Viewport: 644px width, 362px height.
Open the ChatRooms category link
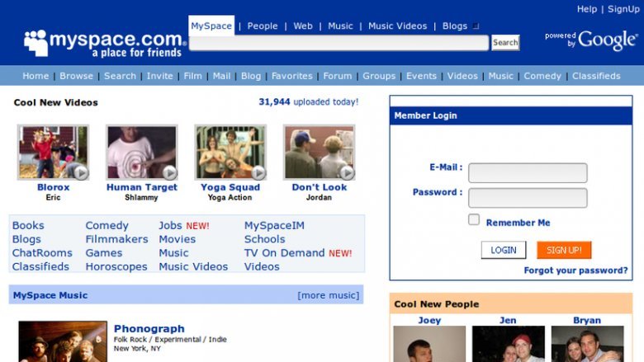[x=42, y=253]
